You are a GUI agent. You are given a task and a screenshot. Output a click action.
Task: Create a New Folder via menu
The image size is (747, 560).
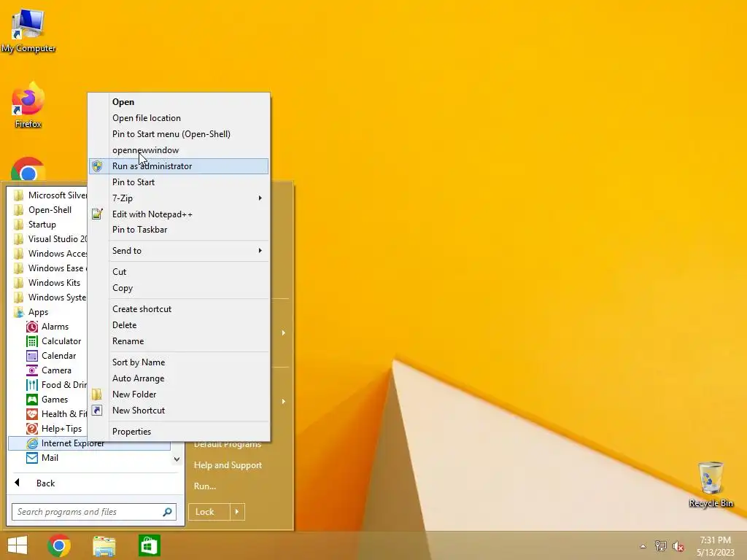coord(179,394)
